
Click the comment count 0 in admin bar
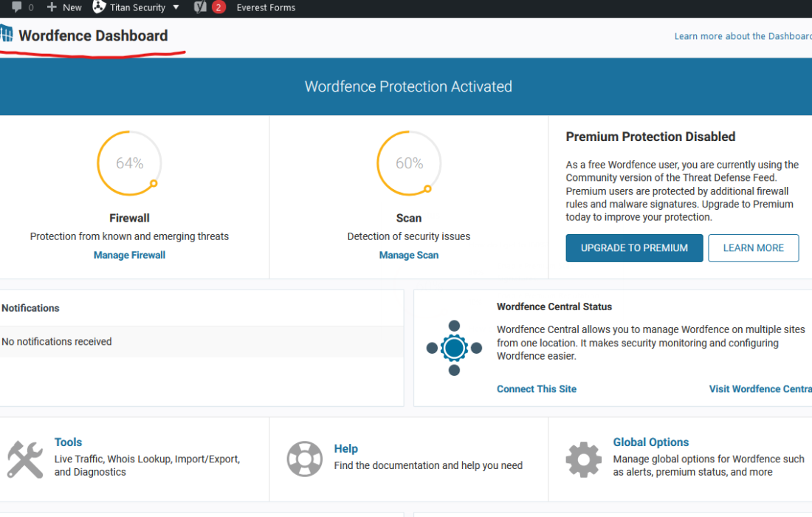tap(31, 8)
